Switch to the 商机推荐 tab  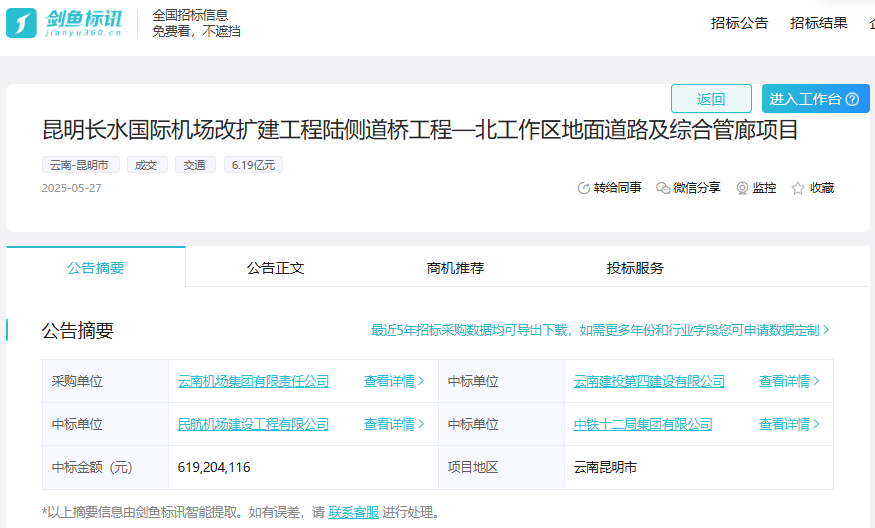[x=455, y=268]
